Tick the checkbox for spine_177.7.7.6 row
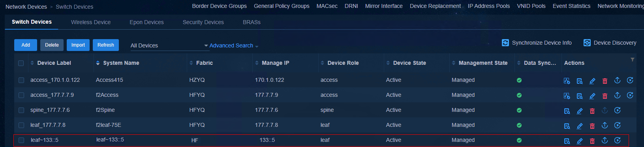Screen dimensions: 644x147 [x=21, y=110]
